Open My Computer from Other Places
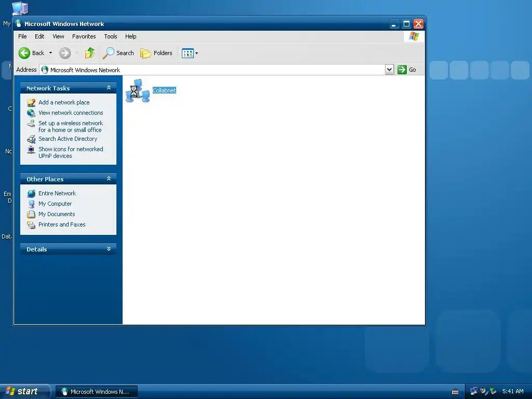 click(55, 204)
